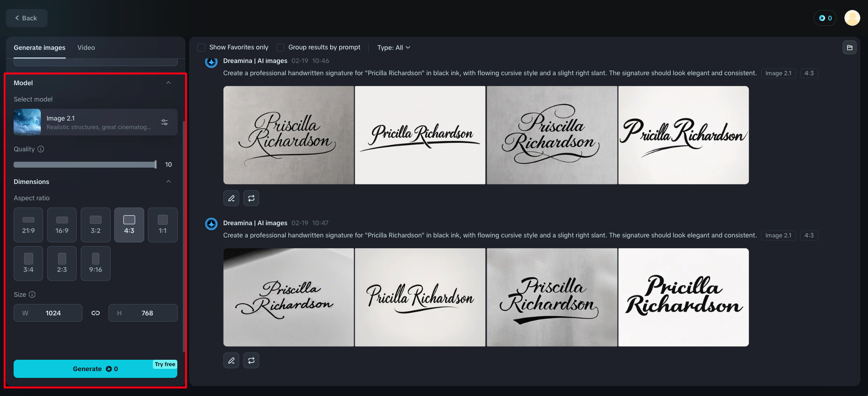Toggle the width-height link icon

[95, 313]
